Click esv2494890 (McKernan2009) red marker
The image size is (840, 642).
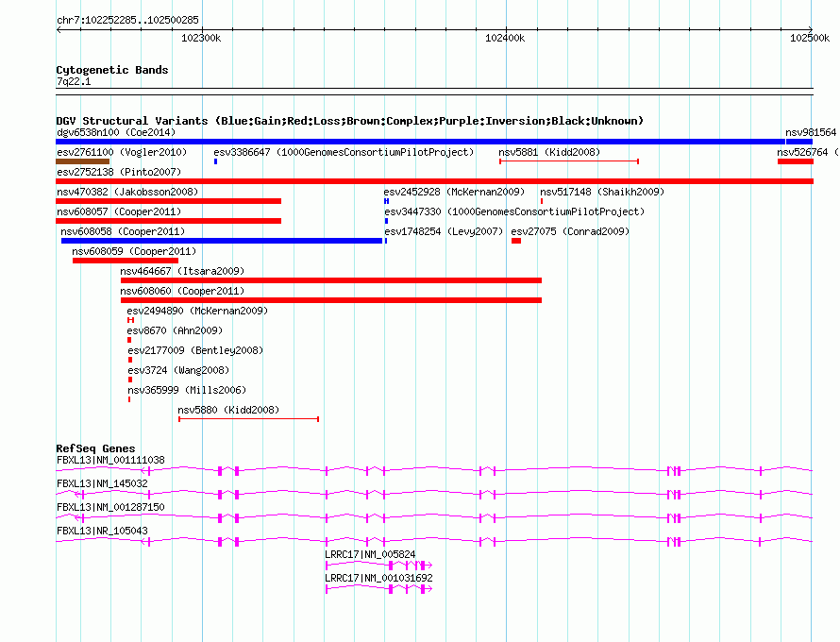[130, 320]
